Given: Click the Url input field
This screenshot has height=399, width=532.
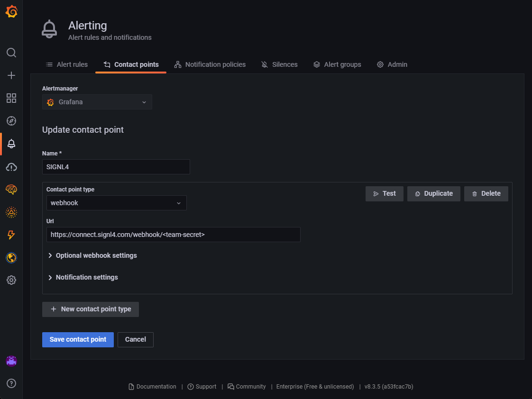Looking at the screenshot, I should (174, 235).
